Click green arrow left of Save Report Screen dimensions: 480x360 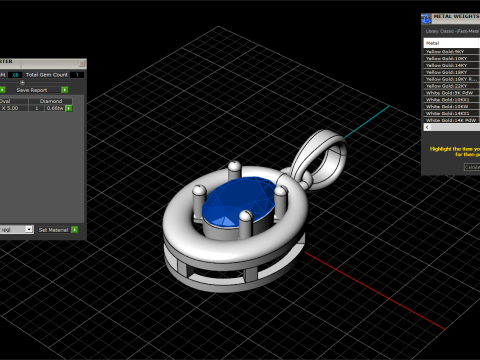(3, 90)
